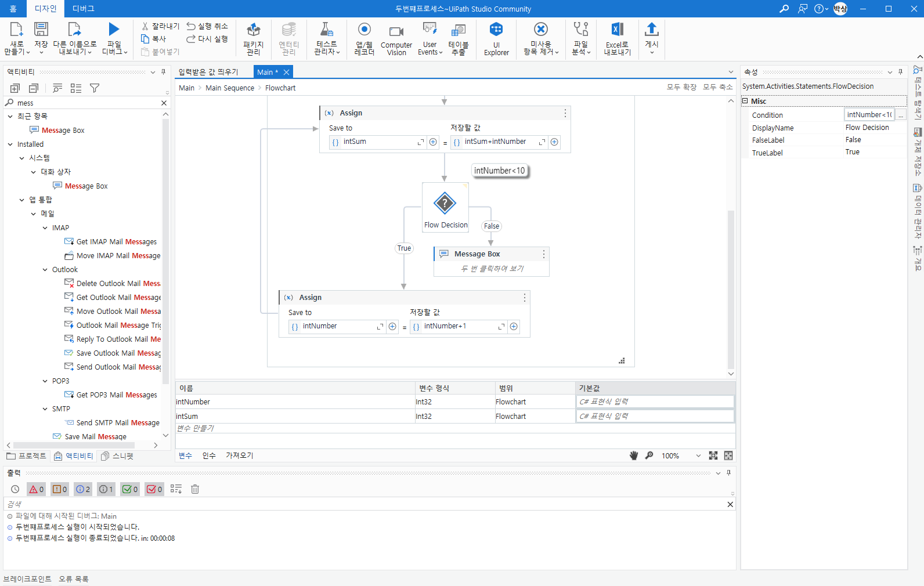The image size is (924, 586).
Task: Click 다시 실행 redo in the ribbon
Action: tap(207, 39)
